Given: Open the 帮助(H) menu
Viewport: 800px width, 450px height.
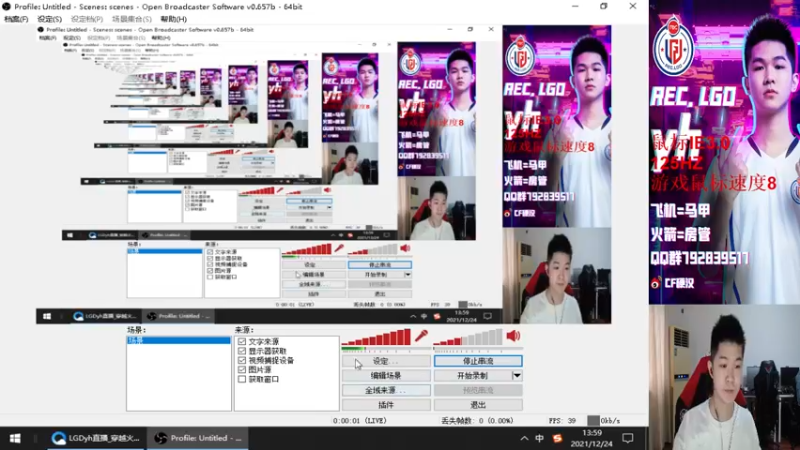Looking at the screenshot, I should click(x=173, y=19).
